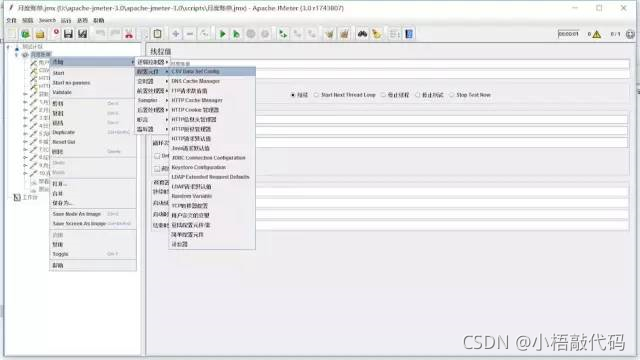Viewport: 640px width, 360px height.
Task: Select the 停止线程 radio button
Action: [383, 95]
